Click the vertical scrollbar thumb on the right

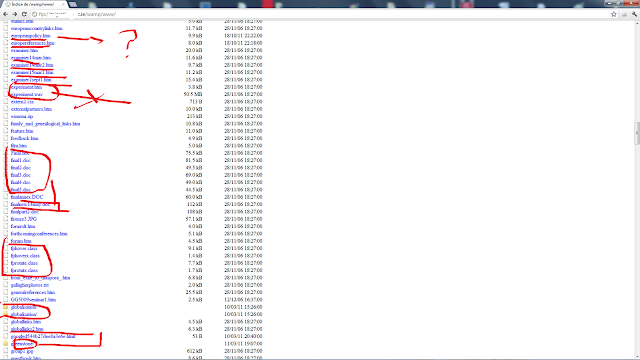pyautogui.click(x=637, y=133)
